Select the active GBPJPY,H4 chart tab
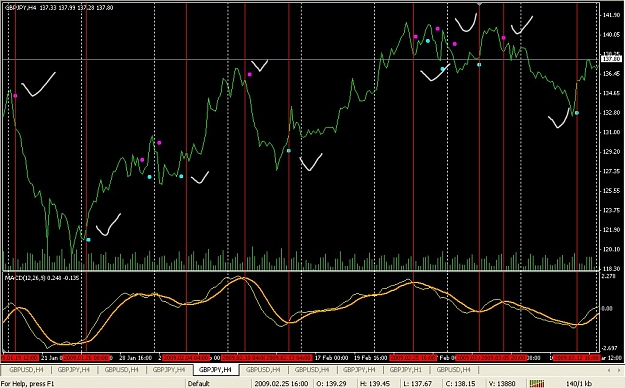 [216, 370]
